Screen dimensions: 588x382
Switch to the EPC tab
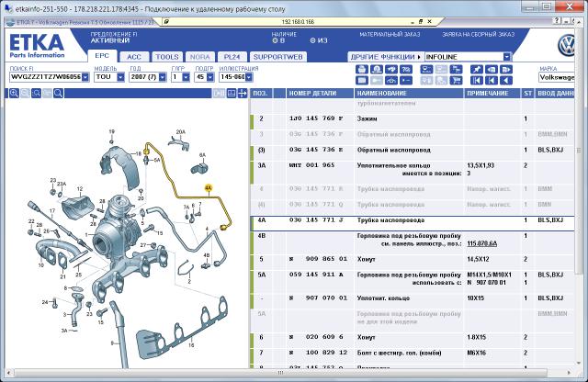[x=102, y=56]
